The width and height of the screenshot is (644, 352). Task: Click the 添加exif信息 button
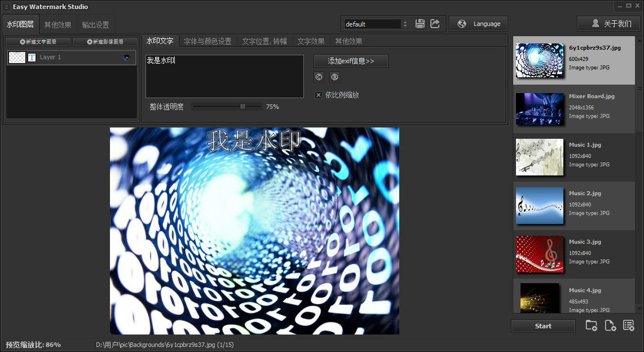[351, 61]
